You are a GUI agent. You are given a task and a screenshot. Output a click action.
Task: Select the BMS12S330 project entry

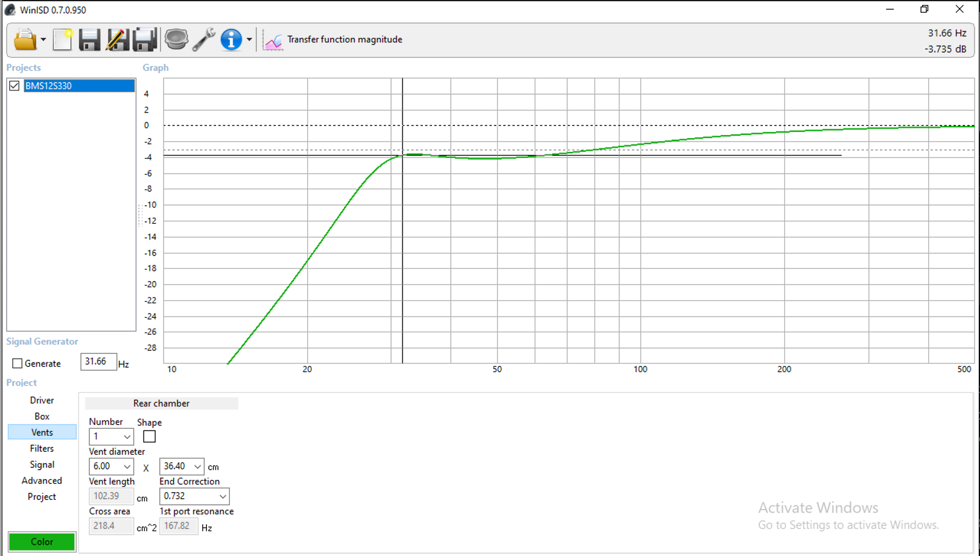point(79,86)
